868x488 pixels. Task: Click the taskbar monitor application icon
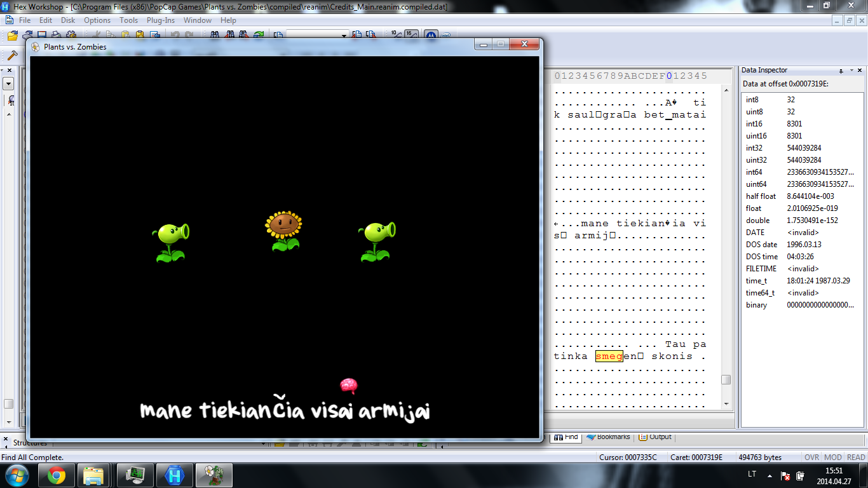tap(135, 475)
